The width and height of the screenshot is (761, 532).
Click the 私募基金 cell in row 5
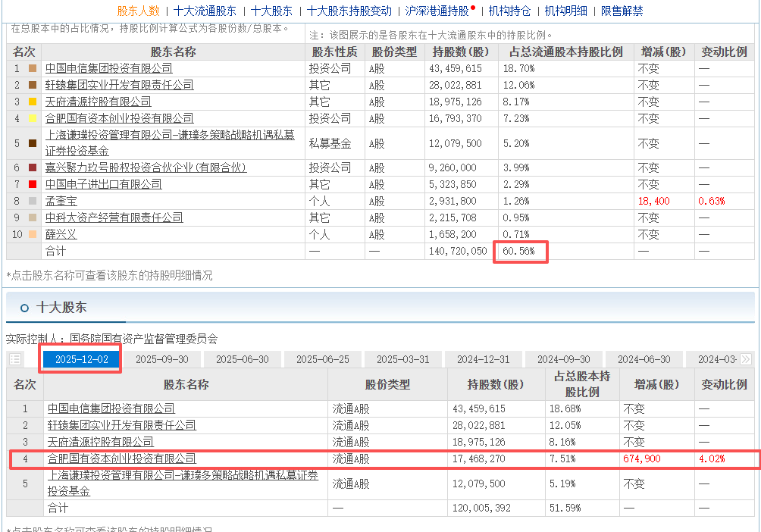click(330, 143)
